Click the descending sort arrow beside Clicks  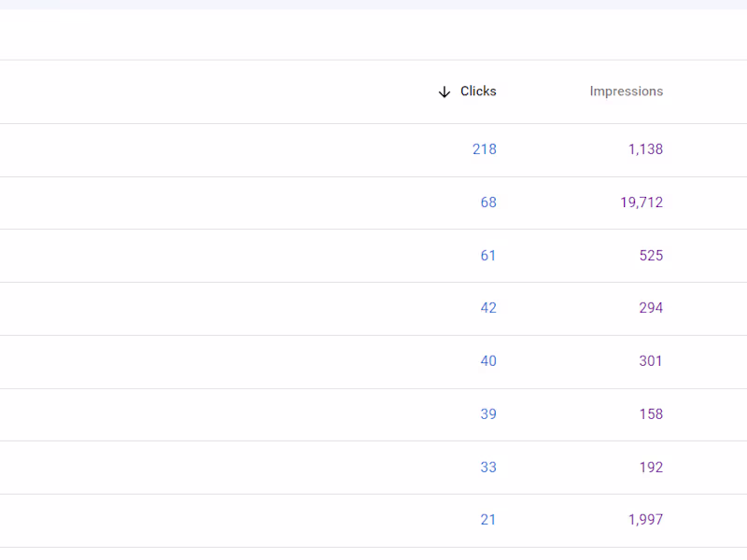pyautogui.click(x=444, y=92)
